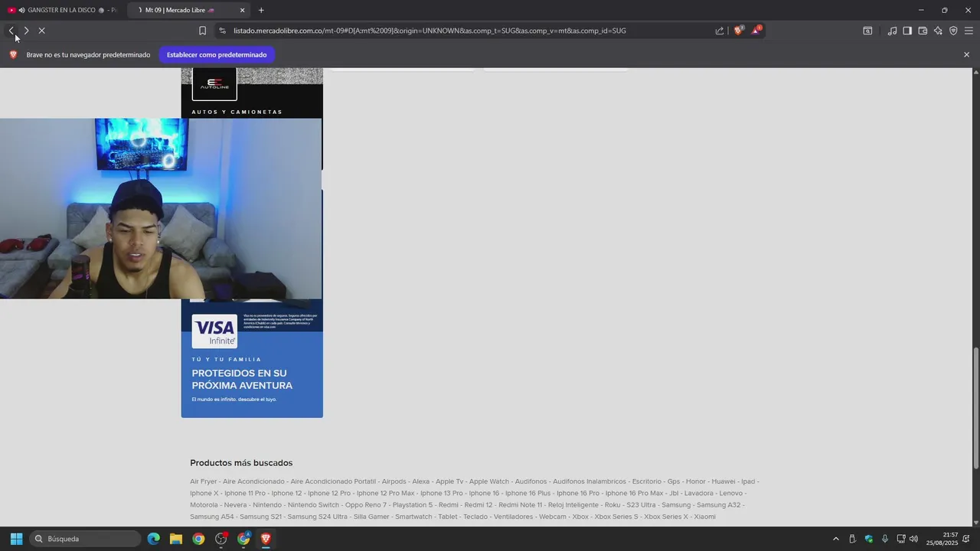Switch to the Mt 09 Mercado Libre tab
Screen dimensions: 980x551
pos(188,10)
